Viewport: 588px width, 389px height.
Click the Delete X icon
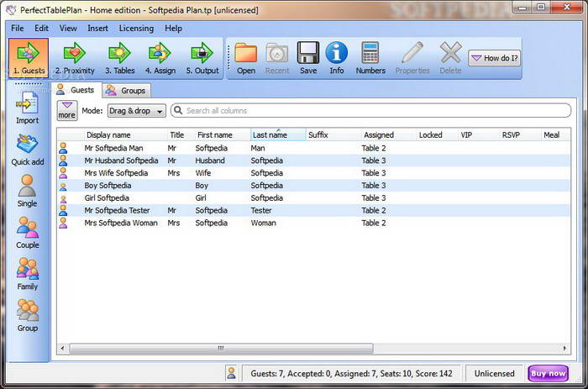point(450,53)
